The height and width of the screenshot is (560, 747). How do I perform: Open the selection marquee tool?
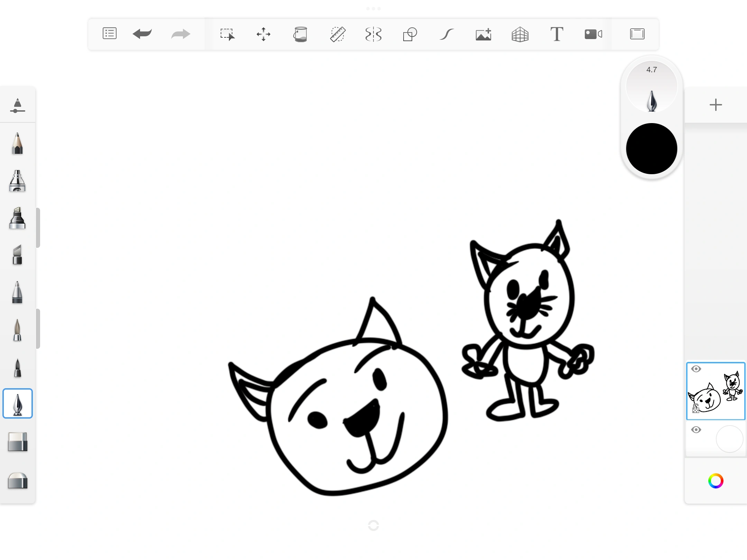coord(228,34)
